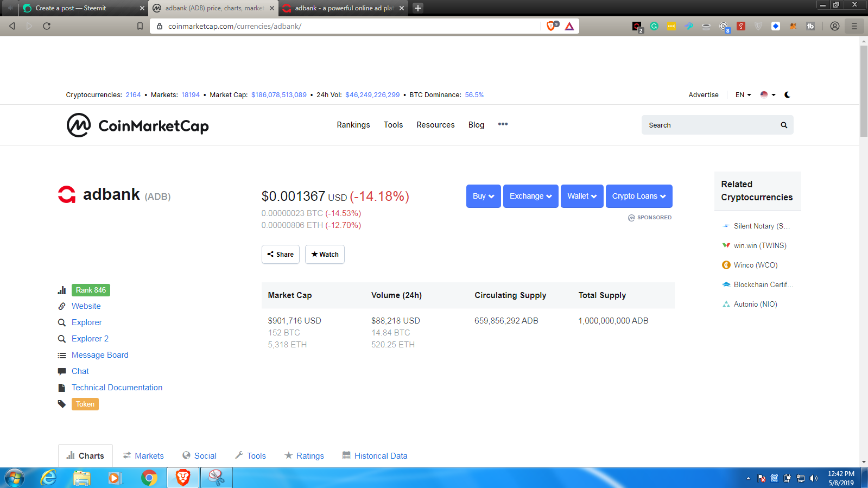Open the Brave main menu hamburger icon
868x488 pixels.
point(854,26)
